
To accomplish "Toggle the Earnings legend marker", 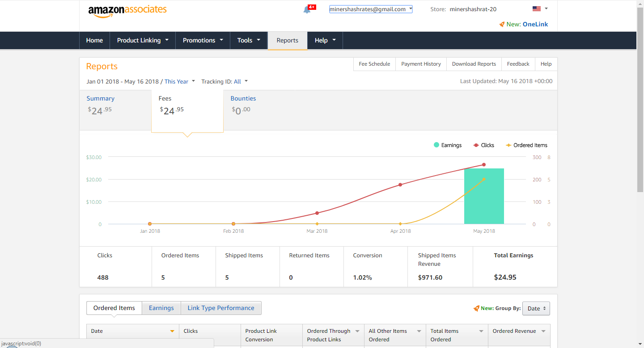I will coord(436,145).
